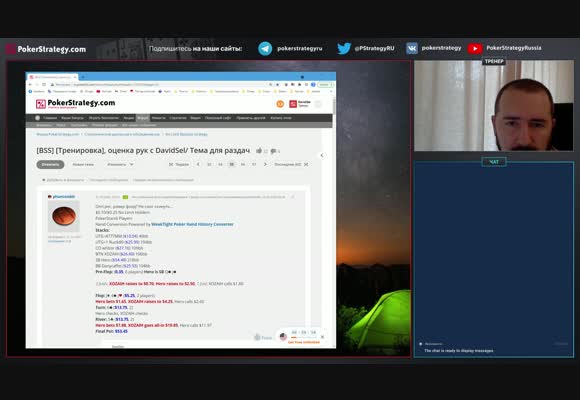Click the flag icon in the VPN widget

[283, 336]
